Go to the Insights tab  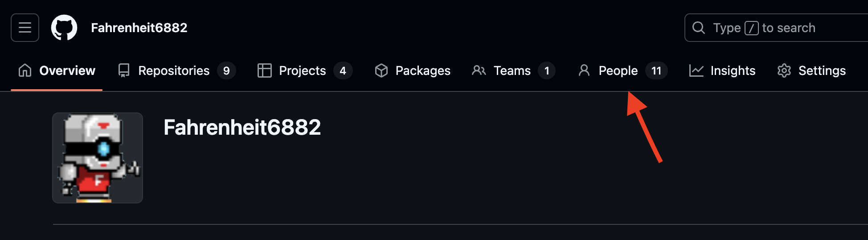pyautogui.click(x=733, y=70)
